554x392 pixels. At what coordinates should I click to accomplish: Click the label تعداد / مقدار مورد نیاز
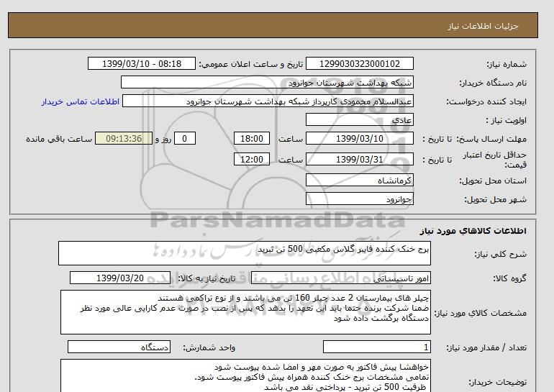[486, 348]
